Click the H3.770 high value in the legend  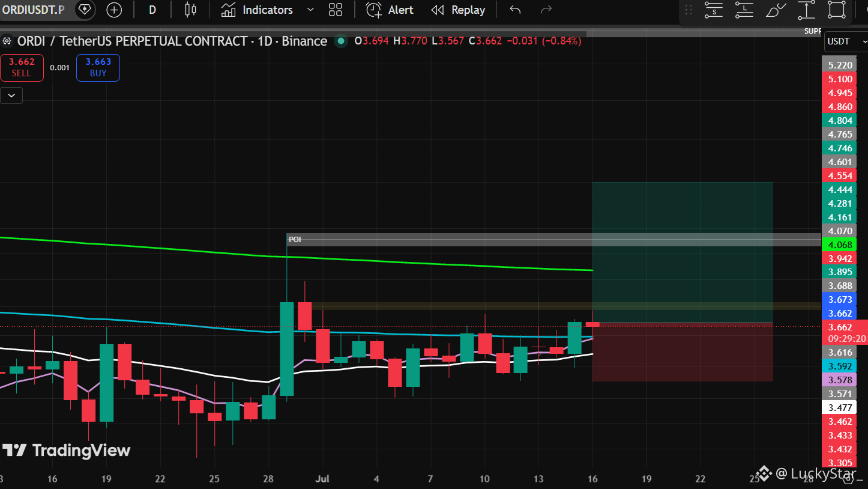point(410,41)
